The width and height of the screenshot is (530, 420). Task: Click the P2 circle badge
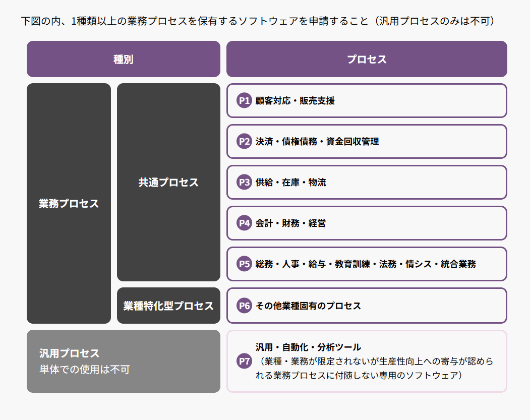coord(244,141)
